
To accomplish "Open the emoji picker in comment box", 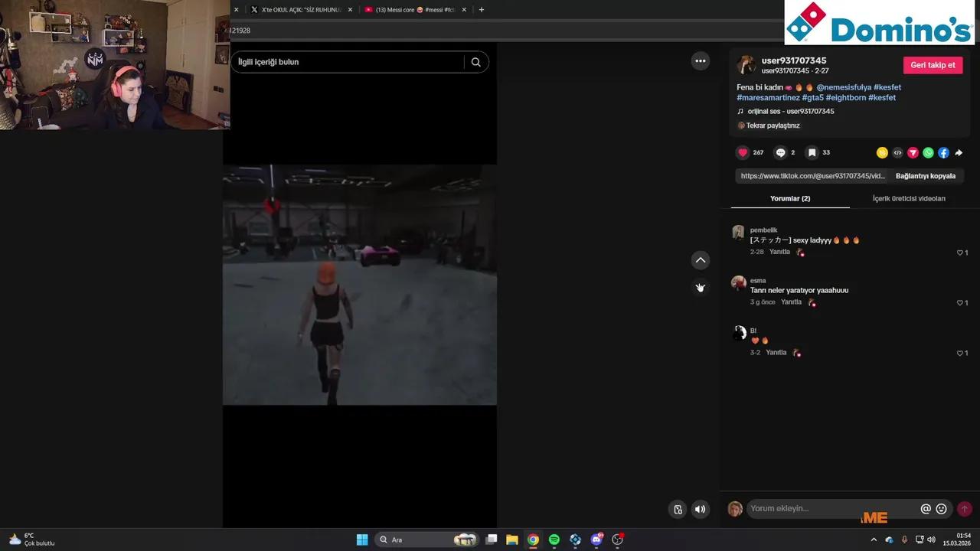I will pos(942,509).
